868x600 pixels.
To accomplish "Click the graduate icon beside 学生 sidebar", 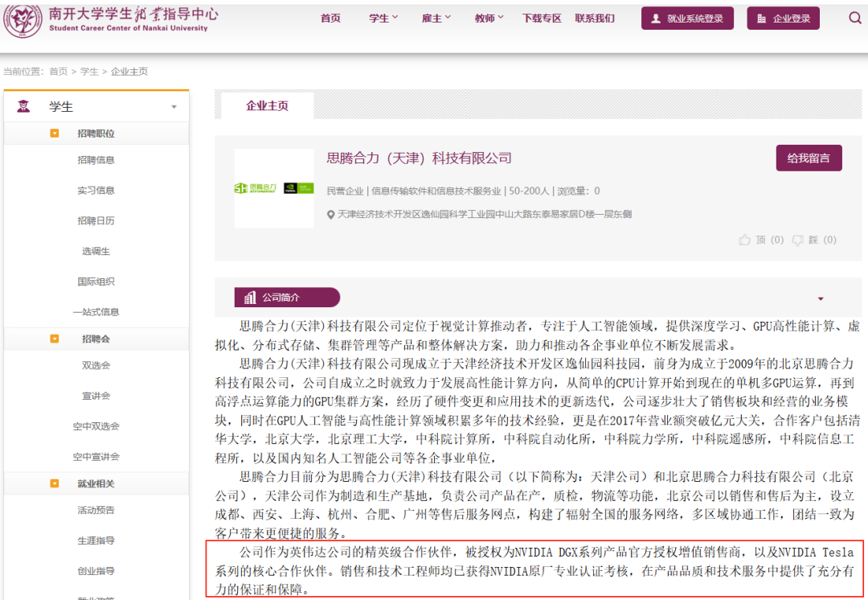I will (x=23, y=106).
